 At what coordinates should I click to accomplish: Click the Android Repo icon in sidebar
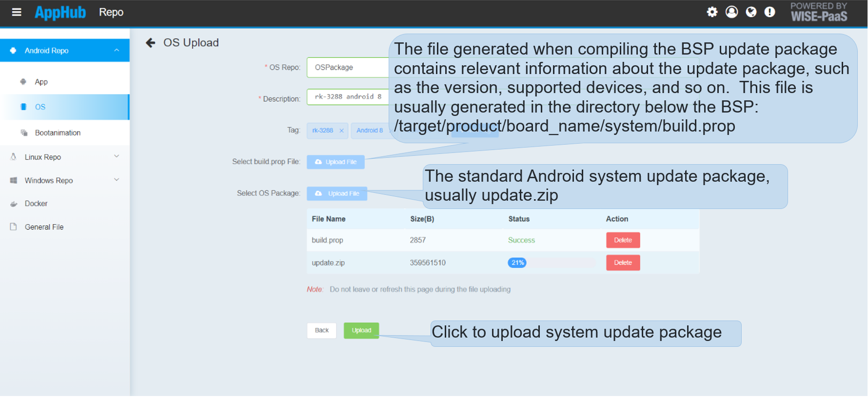click(x=13, y=50)
